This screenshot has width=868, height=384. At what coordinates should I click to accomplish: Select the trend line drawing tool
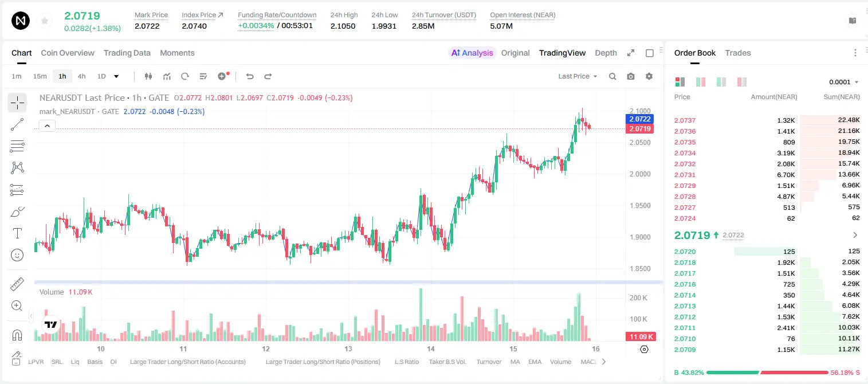click(17, 124)
